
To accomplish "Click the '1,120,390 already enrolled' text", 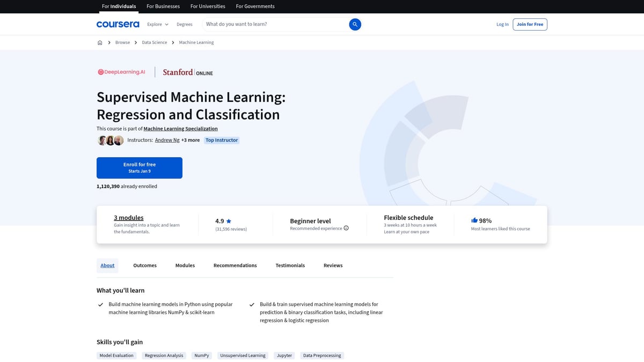I will (x=127, y=187).
